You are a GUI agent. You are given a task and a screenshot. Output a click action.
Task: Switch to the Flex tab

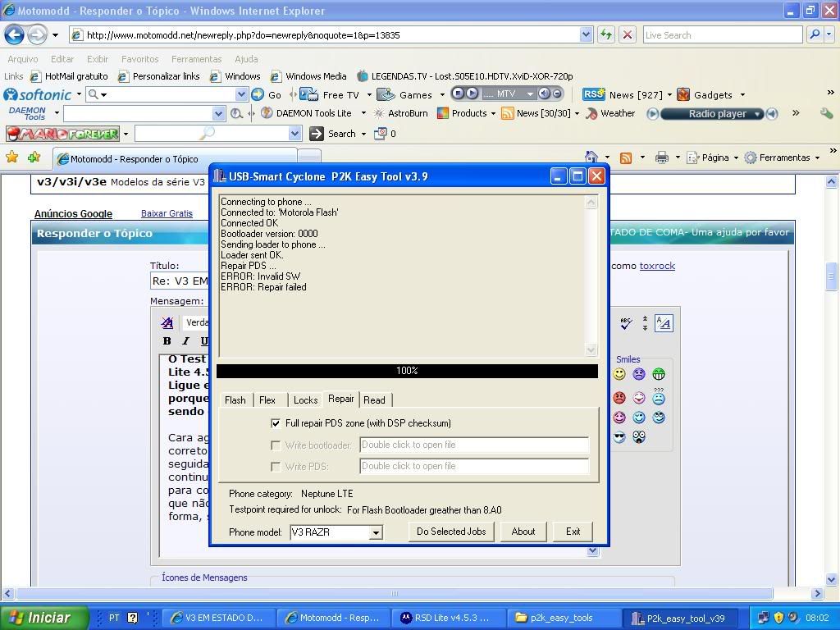point(267,400)
